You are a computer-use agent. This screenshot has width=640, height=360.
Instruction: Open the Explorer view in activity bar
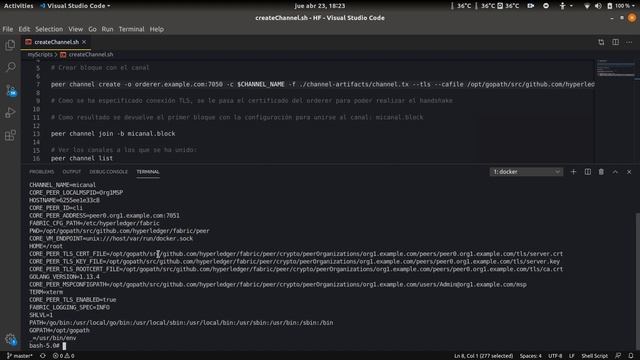[10, 45]
